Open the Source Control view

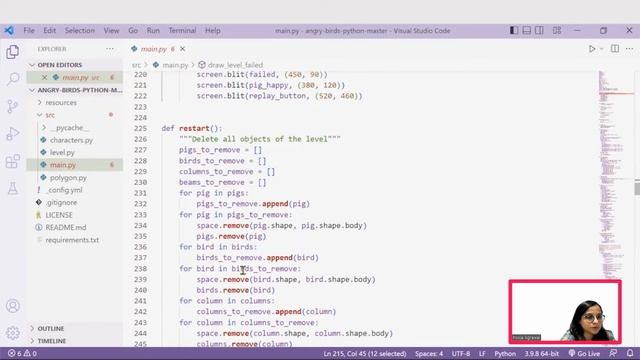(13, 106)
